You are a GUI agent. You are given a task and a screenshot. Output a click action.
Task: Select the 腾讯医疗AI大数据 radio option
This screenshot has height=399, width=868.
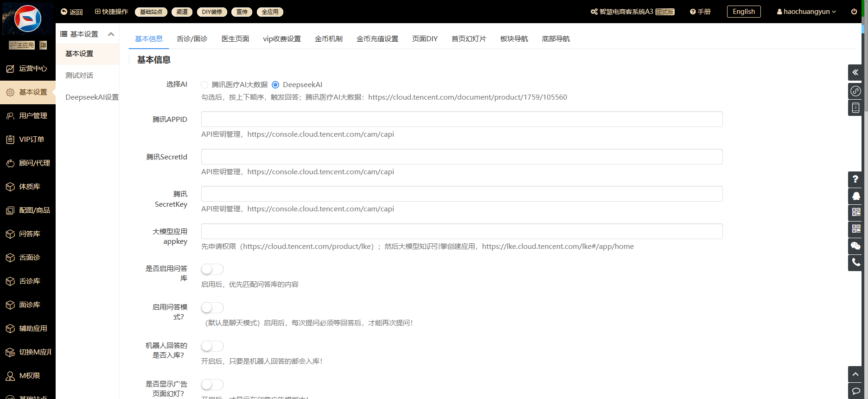[204, 85]
